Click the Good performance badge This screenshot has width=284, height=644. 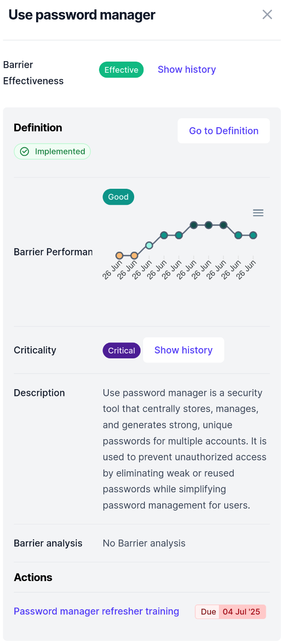(x=118, y=197)
